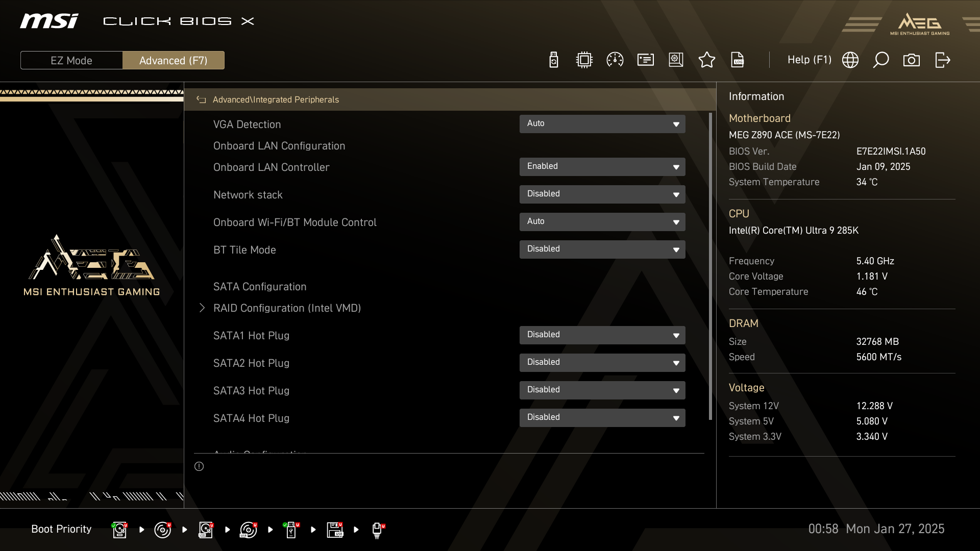This screenshot has height=551, width=980.
Task: Select the Advanced (F7) tab
Action: click(x=173, y=60)
